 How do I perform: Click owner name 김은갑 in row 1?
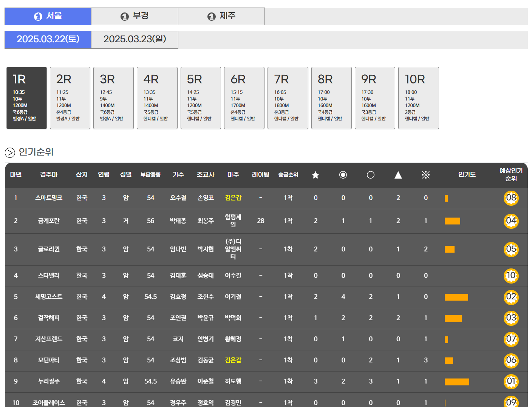(x=233, y=198)
